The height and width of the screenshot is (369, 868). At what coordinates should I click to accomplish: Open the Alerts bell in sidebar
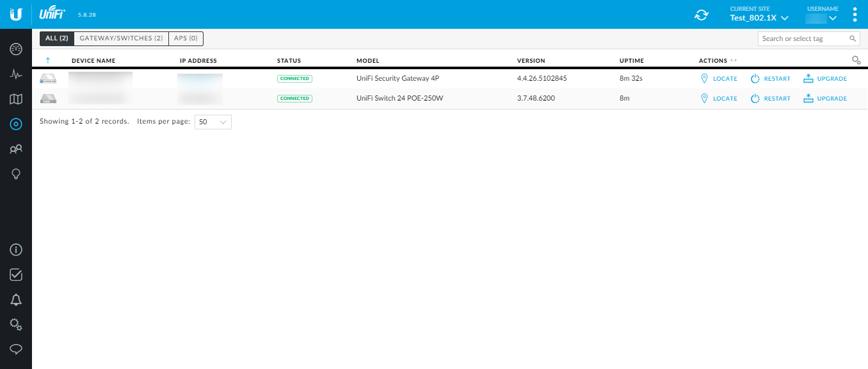coord(16,300)
